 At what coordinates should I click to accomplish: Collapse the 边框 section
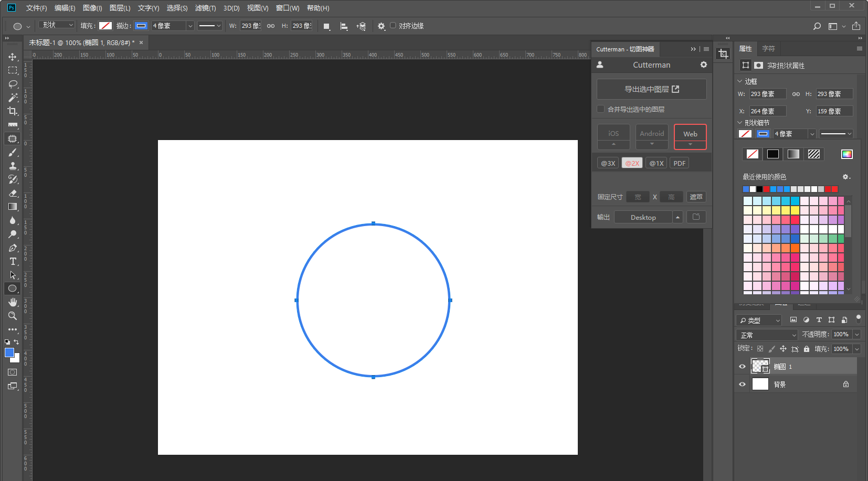740,81
